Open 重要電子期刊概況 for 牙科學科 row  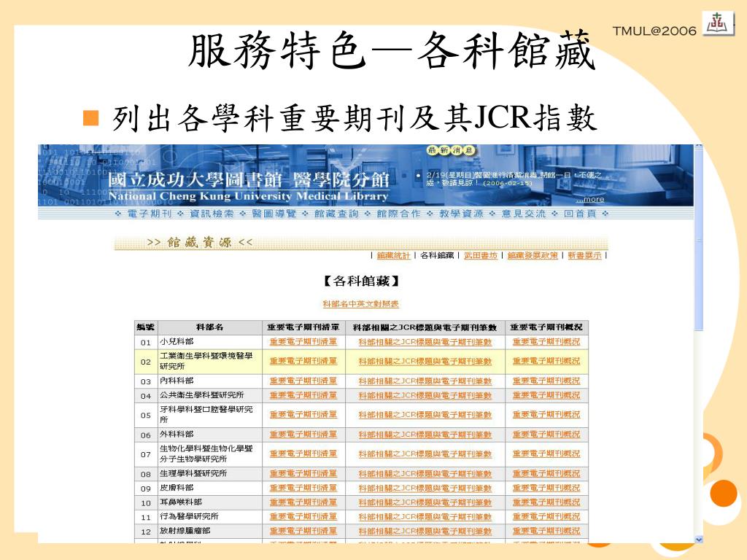click(546, 415)
